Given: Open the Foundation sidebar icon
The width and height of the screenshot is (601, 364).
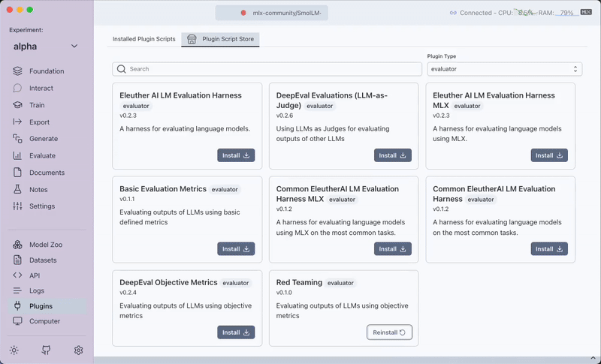Looking at the screenshot, I should click(18, 71).
